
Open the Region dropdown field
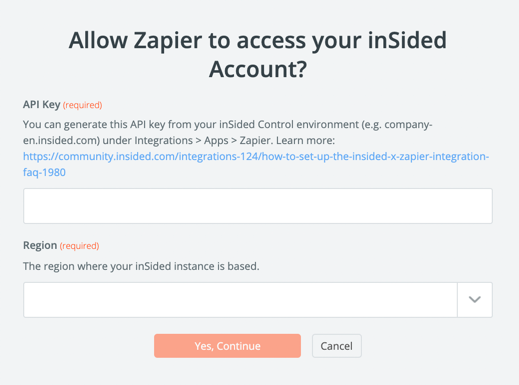(x=258, y=300)
